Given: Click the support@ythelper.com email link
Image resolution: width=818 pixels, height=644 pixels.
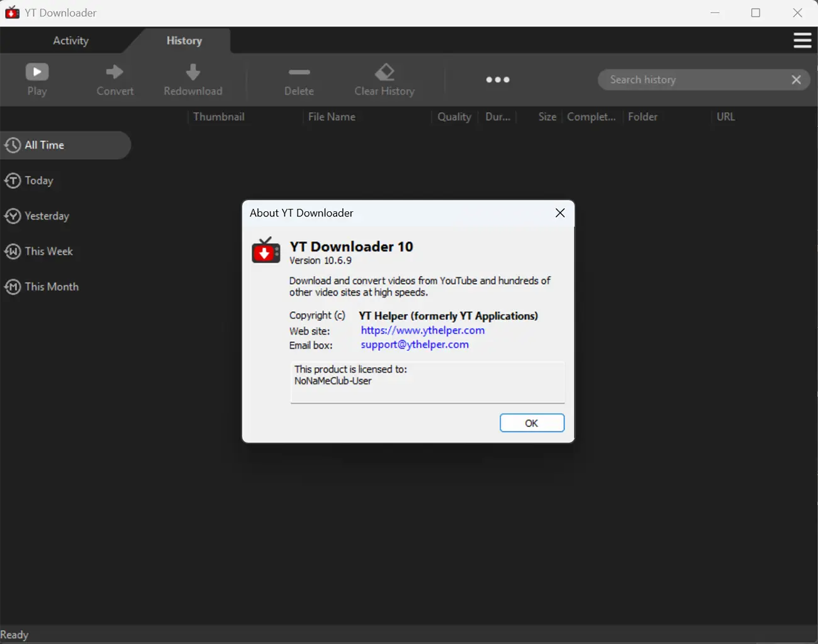Looking at the screenshot, I should click(x=415, y=345).
